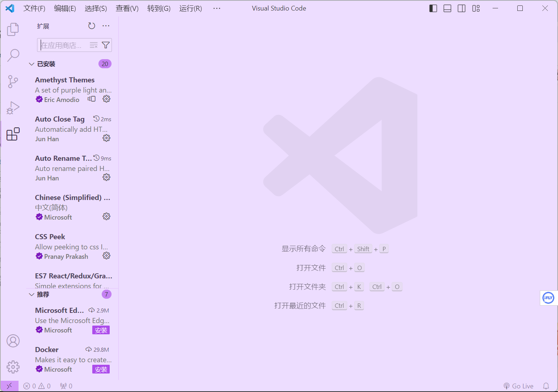Viewport: 558px width, 392px height.
Task: Open Auto Rename Tag manage gear
Action: click(x=106, y=177)
